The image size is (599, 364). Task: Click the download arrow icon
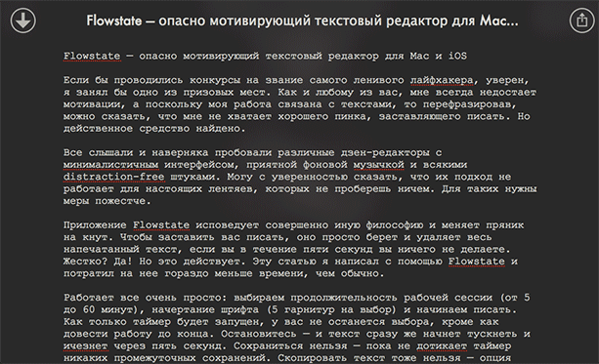tap(22, 20)
